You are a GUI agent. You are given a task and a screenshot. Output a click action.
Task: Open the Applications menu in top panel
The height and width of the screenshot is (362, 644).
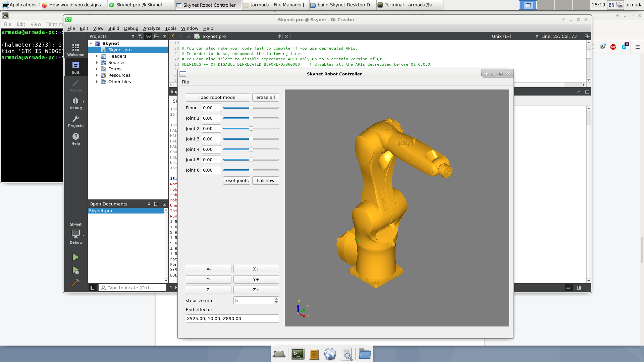(x=19, y=5)
